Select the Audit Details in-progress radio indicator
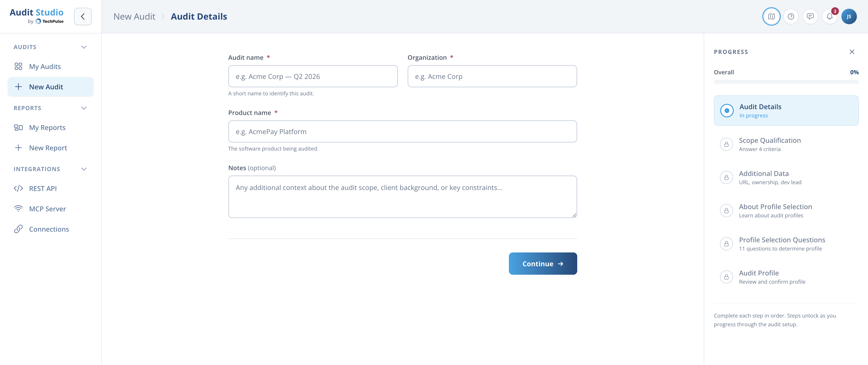 726,110
